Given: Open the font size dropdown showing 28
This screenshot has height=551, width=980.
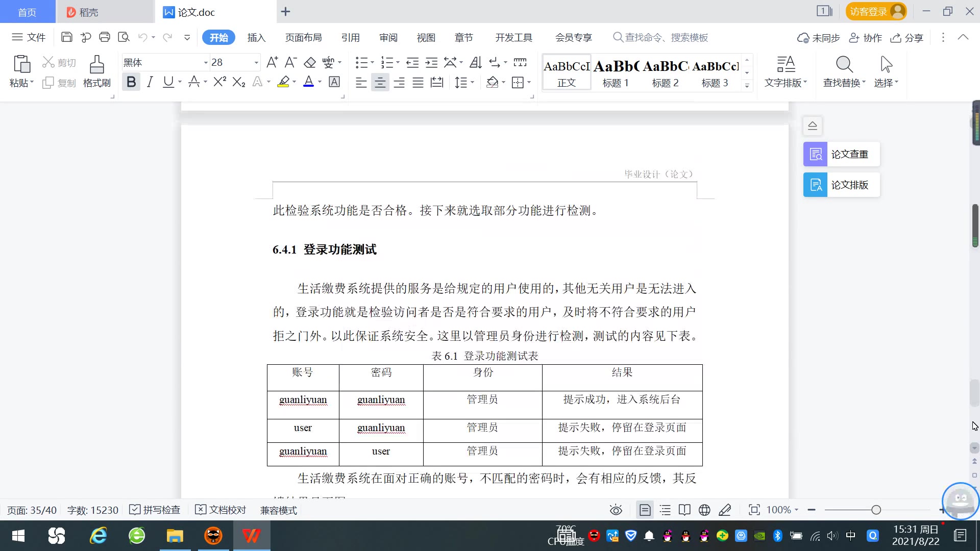Looking at the screenshot, I should [x=256, y=63].
